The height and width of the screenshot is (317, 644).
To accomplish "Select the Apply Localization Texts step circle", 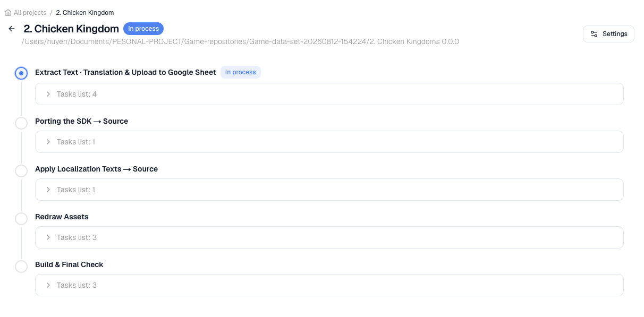I will pyautogui.click(x=21, y=171).
